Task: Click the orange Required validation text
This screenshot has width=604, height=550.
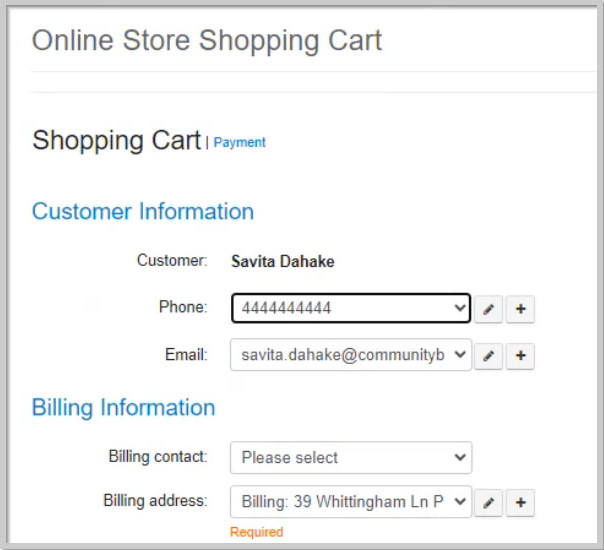Action: 257,532
